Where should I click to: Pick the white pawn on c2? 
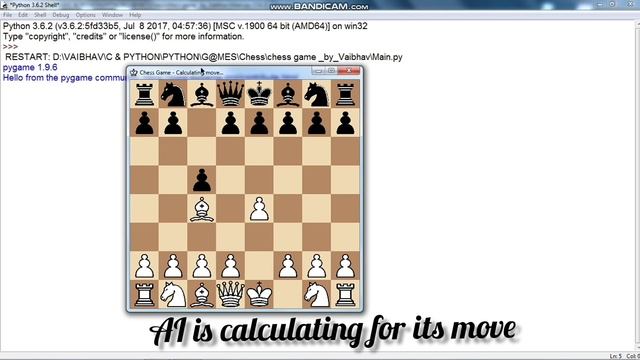pyautogui.click(x=202, y=266)
